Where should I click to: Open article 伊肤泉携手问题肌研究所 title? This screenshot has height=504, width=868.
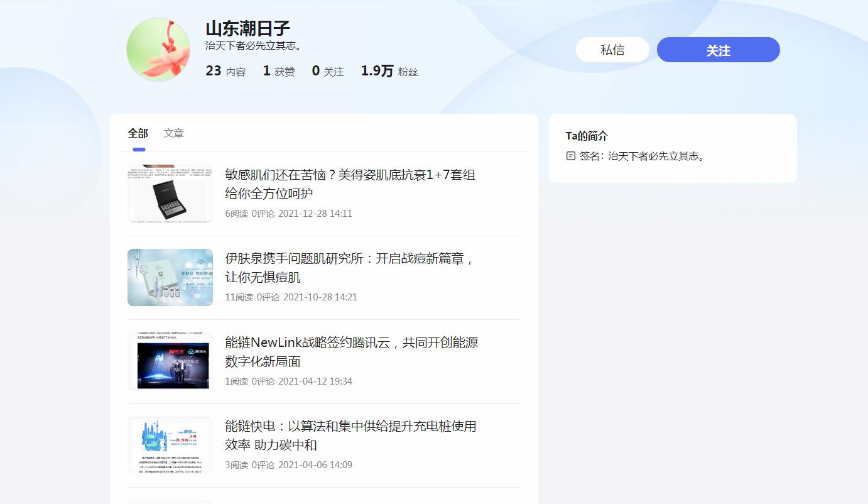[350, 268]
